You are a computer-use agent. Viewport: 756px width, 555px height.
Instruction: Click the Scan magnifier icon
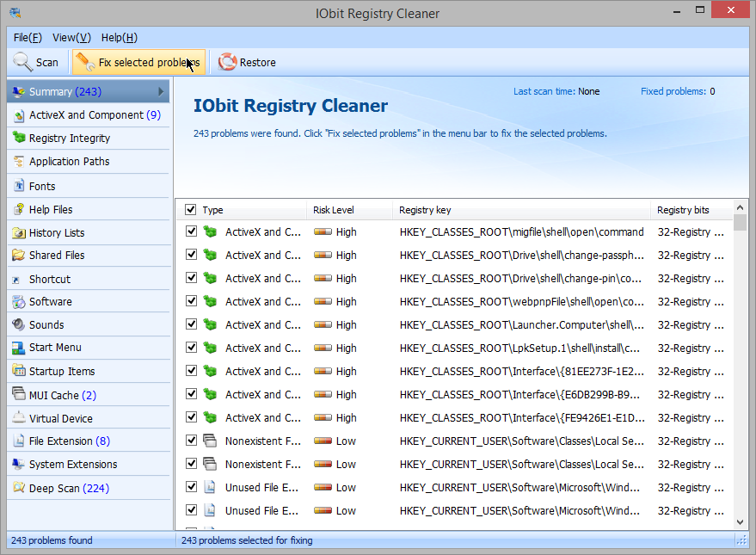coord(22,62)
